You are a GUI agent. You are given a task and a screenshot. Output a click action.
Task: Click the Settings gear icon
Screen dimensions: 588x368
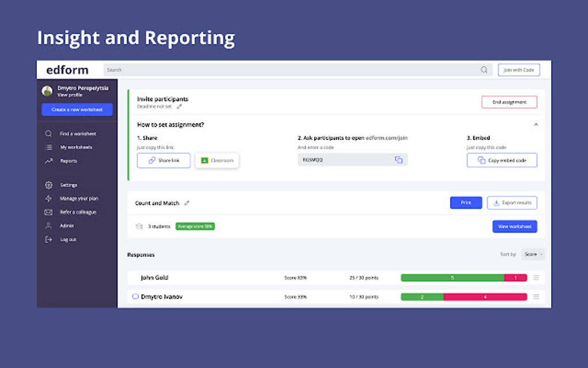coord(48,185)
